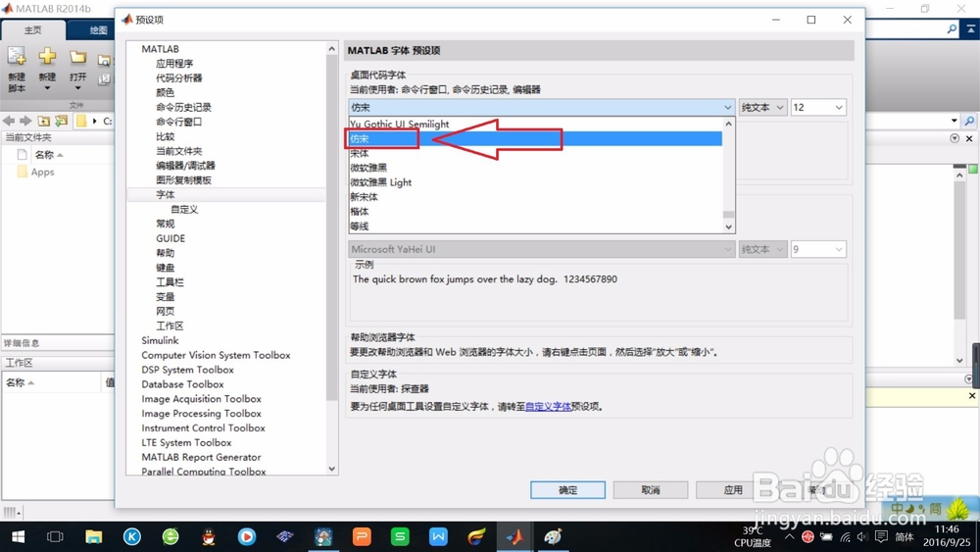Image resolution: width=980 pixels, height=552 pixels.
Task: Select 等线 in the font list
Action: (535, 226)
